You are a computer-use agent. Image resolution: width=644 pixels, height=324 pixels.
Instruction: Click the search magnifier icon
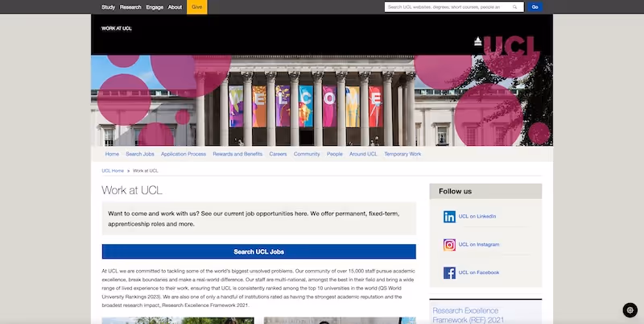[514, 7]
